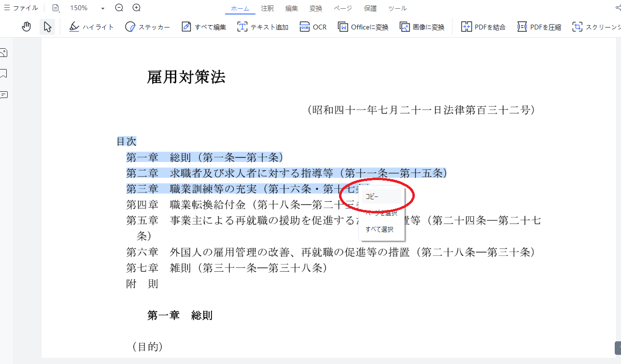Click the bold 第一章 総則 section heading
This screenshot has height=364, width=621.
point(180,316)
